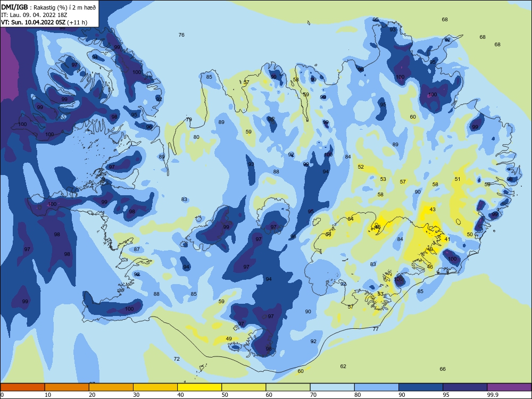Click the '52' humidity value on map
Image resolution: width=532 pixels, height=399 pixels.
pos(361,167)
